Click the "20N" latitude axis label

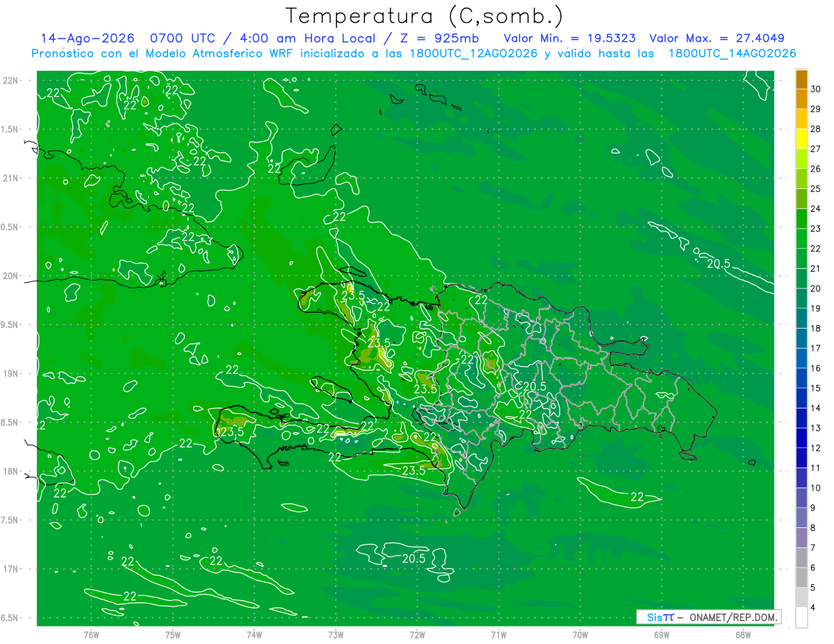[x=10, y=276]
